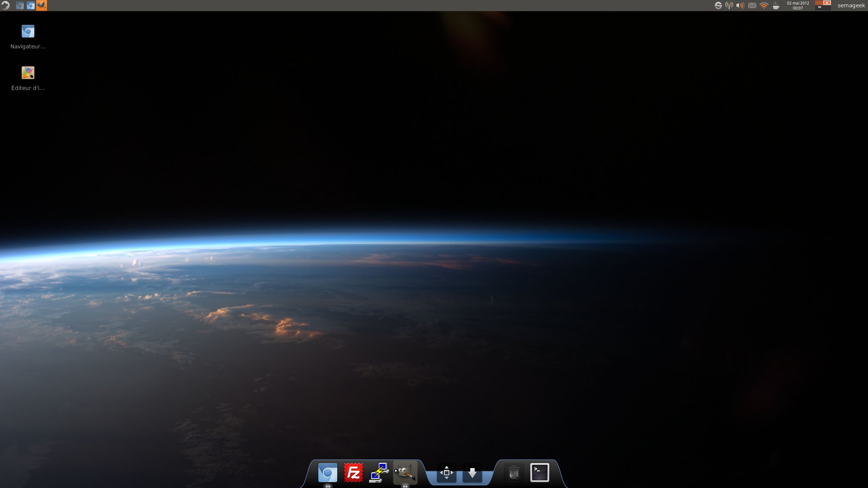Open the volume sound indicator
Screen dimensions: 868x488
pyautogui.click(x=740, y=5)
